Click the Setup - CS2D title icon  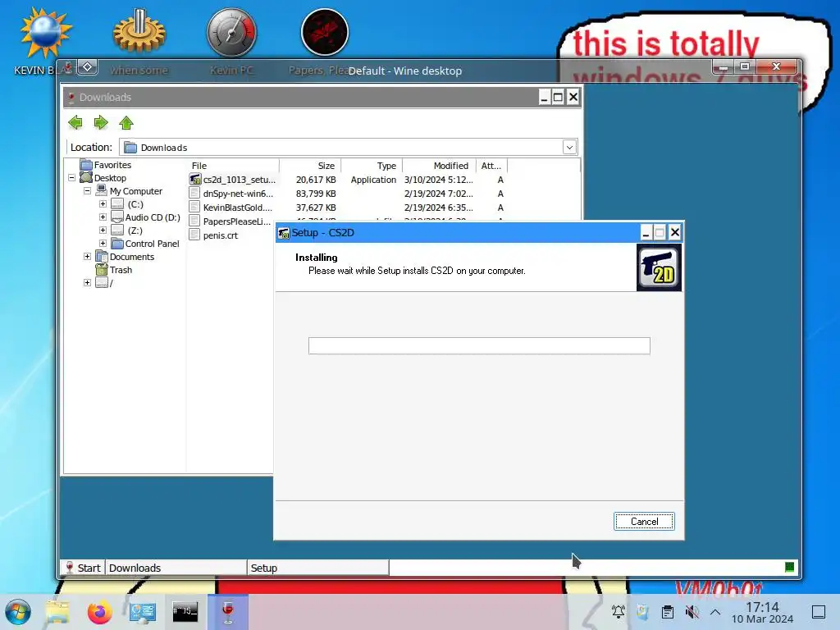point(283,233)
